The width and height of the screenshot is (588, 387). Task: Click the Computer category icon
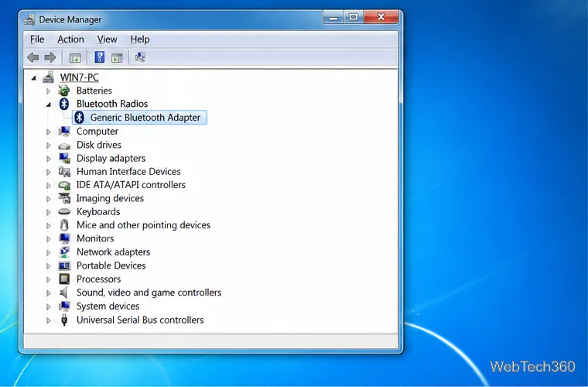(x=64, y=132)
